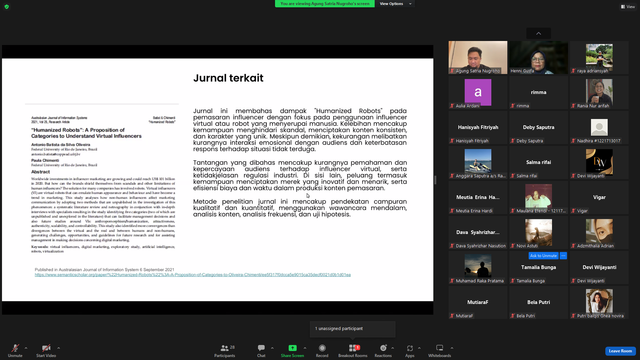Image resolution: width=640 pixels, height=360 pixels.
Task: Click the Start Video camera icon
Action: tap(46, 348)
